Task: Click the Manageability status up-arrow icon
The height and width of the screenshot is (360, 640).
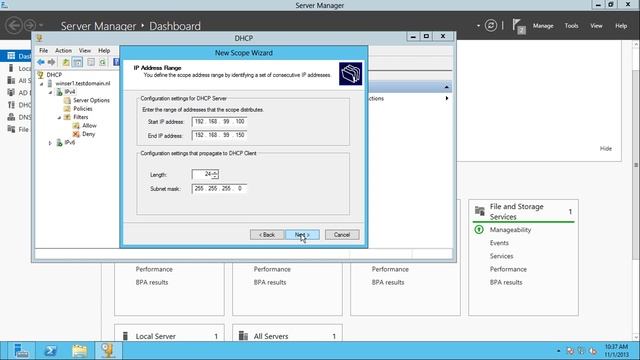Action: pos(479,230)
